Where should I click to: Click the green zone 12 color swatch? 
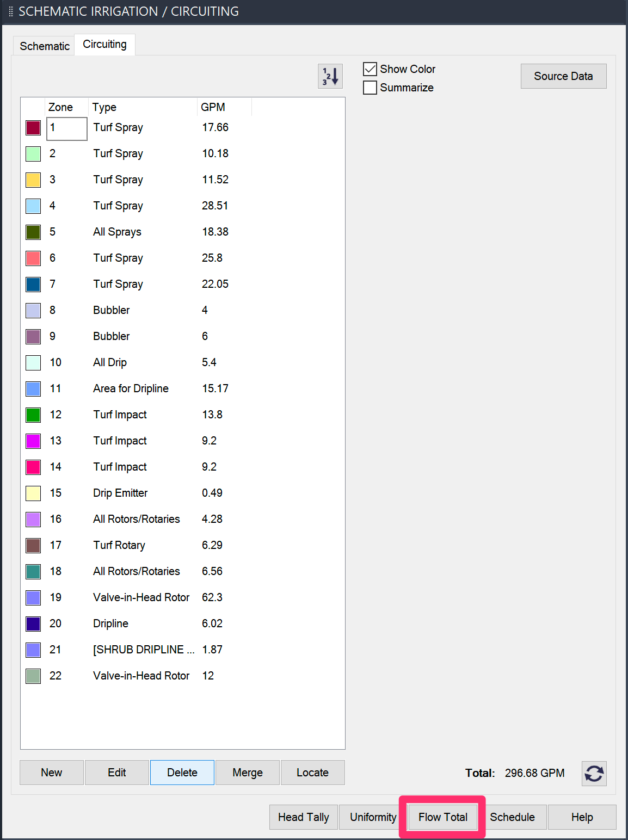tap(33, 415)
